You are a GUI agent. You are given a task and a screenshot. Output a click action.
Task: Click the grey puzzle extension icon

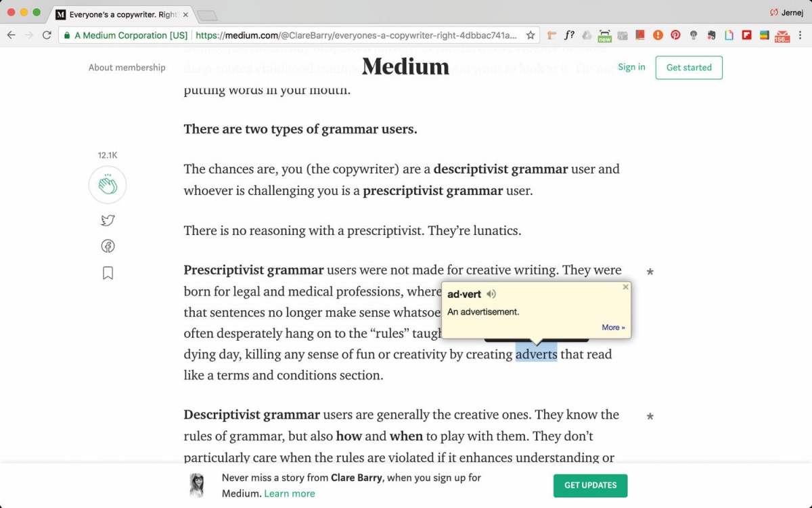pos(622,35)
